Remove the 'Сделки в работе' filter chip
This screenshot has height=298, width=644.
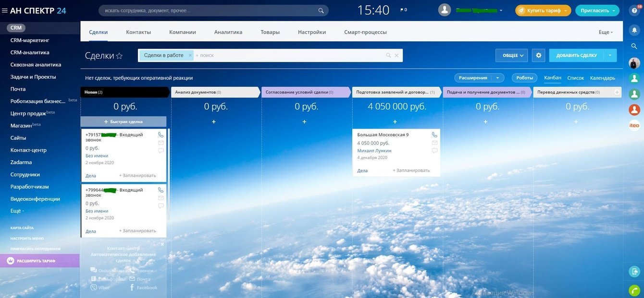click(190, 55)
